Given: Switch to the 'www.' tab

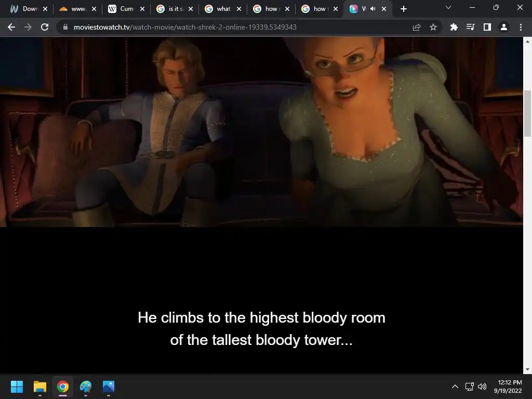Looking at the screenshot, I should coord(73,9).
